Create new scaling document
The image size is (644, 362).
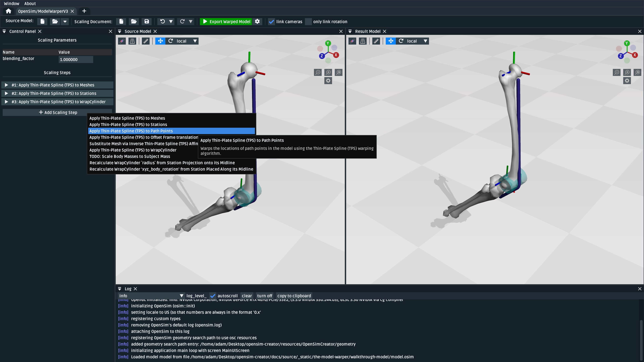[121, 21]
